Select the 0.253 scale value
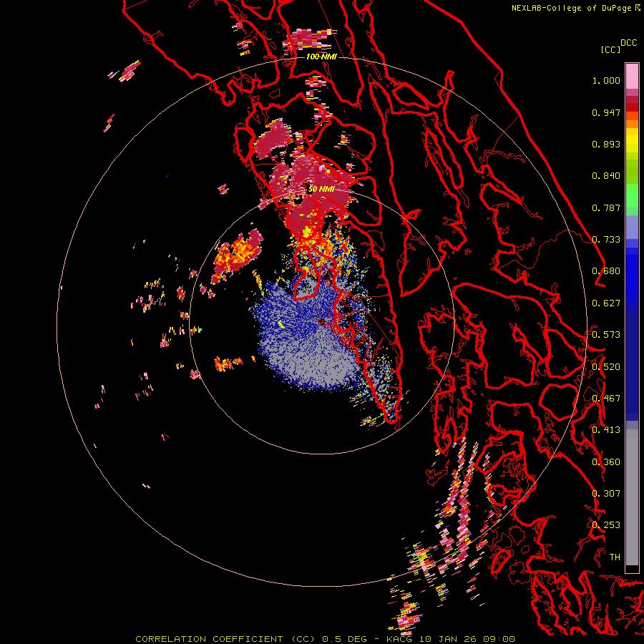The image size is (644, 644). (x=606, y=525)
